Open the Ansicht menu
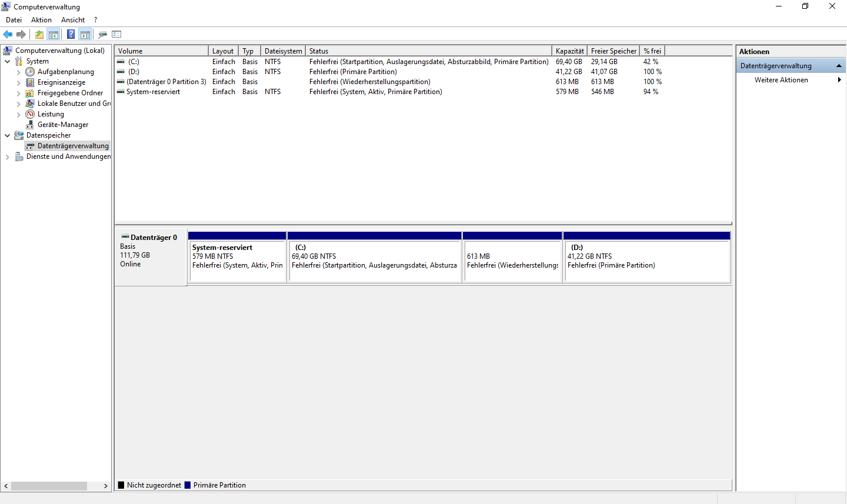The image size is (847, 504). click(x=73, y=20)
